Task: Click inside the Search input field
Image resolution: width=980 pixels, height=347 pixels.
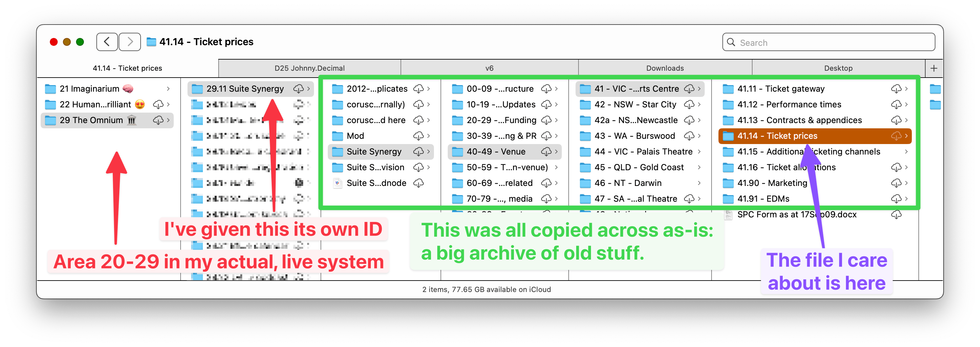Action: (799, 42)
